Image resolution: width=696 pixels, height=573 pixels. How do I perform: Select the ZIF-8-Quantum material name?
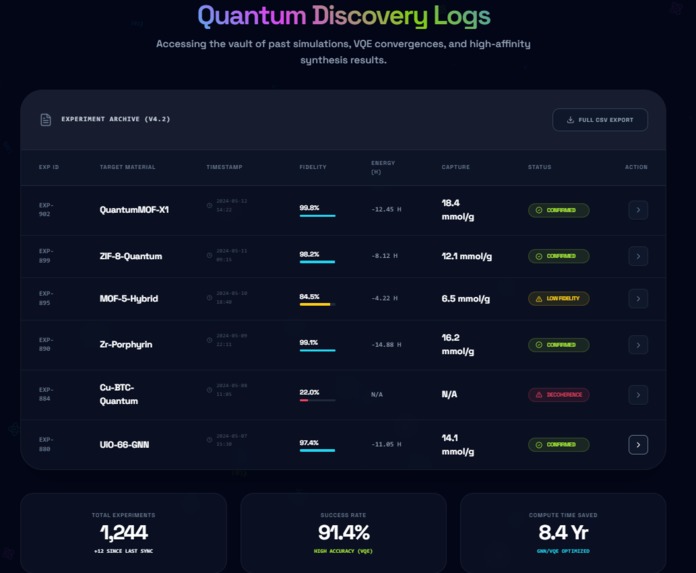point(130,256)
